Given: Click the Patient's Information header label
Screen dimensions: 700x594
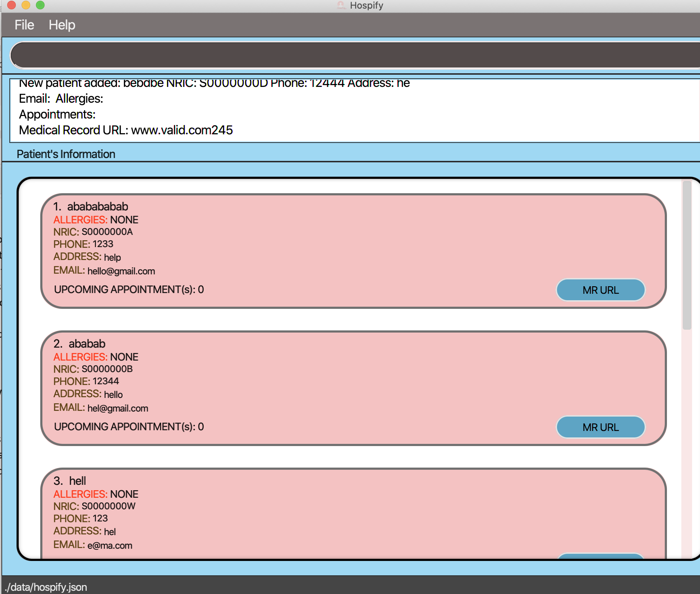Looking at the screenshot, I should pos(66,154).
